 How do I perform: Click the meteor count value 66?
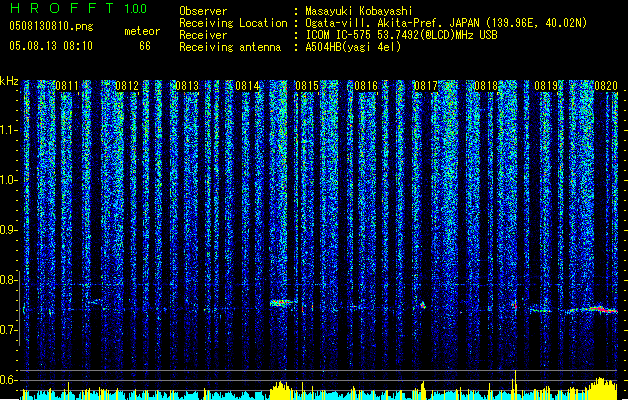click(x=145, y=46)
